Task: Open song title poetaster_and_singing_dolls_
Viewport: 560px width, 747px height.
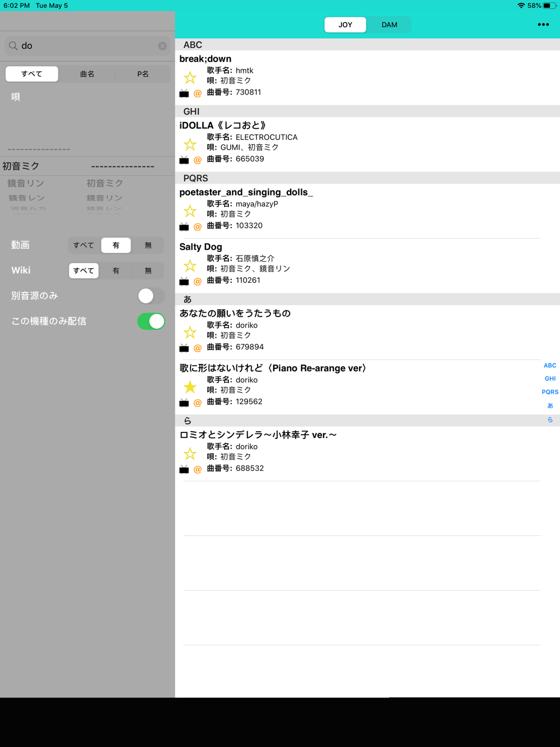Action: coord(246,192)
